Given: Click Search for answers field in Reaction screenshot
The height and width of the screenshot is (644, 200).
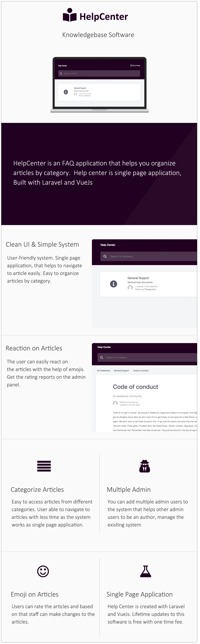Looking at the screenshot, I should click(147, 357).
